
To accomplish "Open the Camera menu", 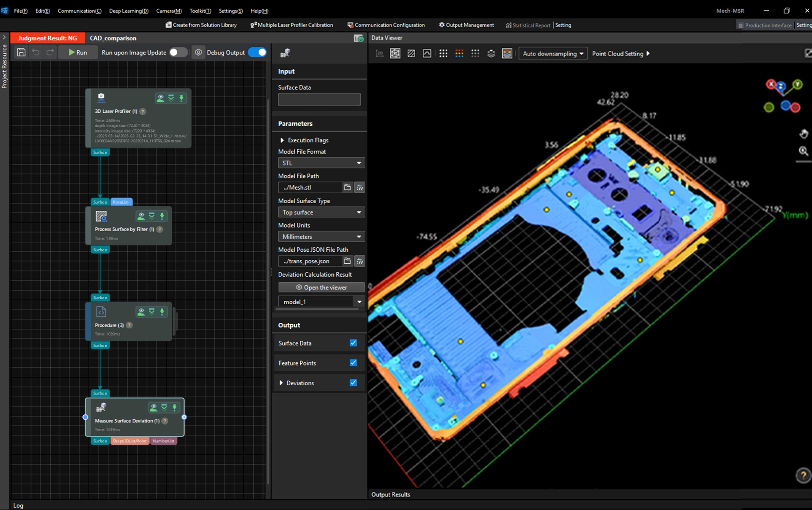I will click(x=169, y=11).
